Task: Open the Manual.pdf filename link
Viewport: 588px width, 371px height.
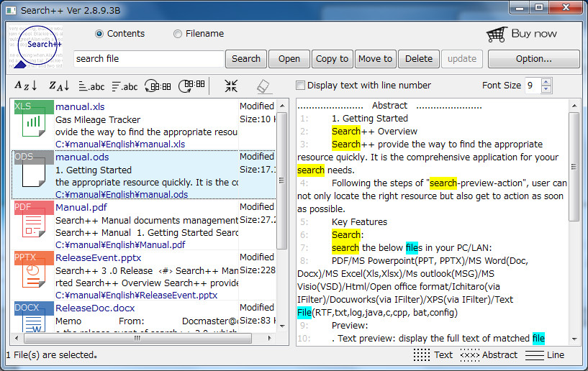Action: point(81,207)
